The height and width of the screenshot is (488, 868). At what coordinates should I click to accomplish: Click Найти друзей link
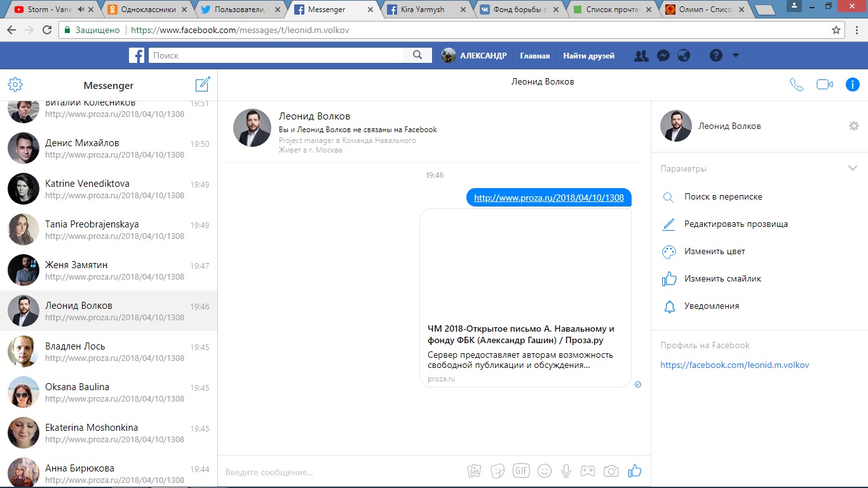pos(588,56)
